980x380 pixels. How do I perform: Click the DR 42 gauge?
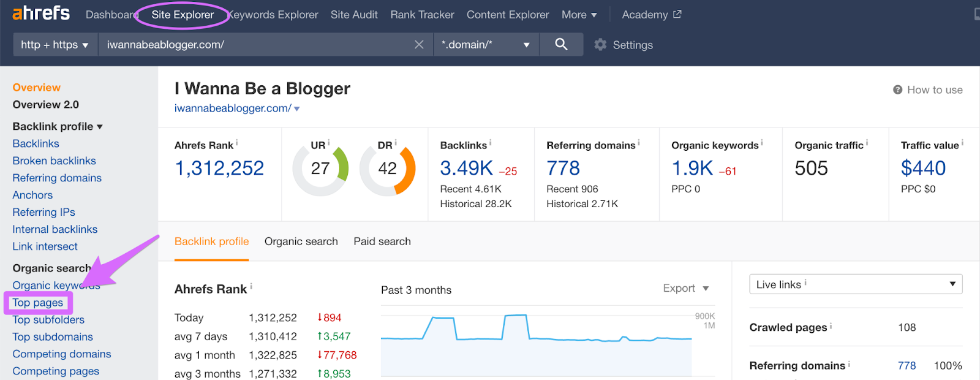tap(387, 169)
